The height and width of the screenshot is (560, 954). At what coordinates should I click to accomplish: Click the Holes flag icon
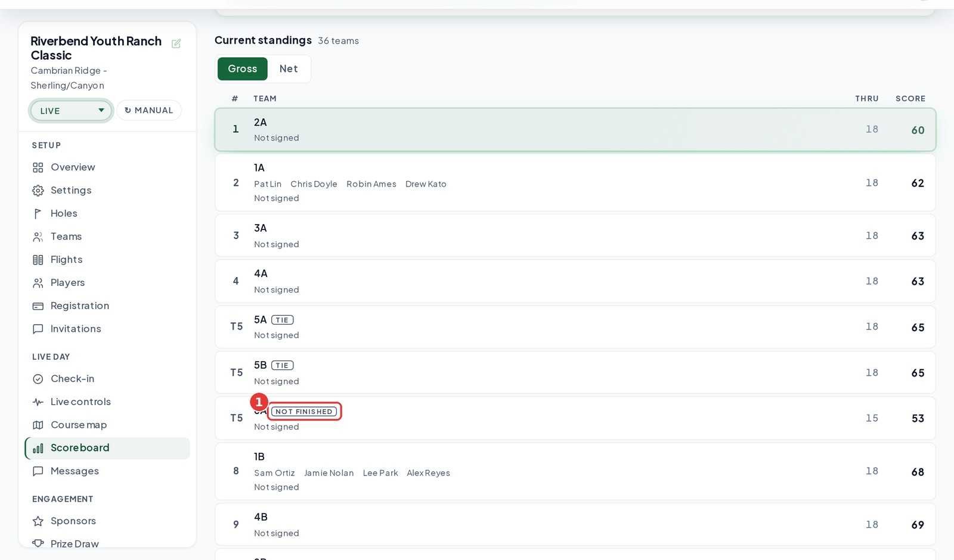click(x=38, y=213)
